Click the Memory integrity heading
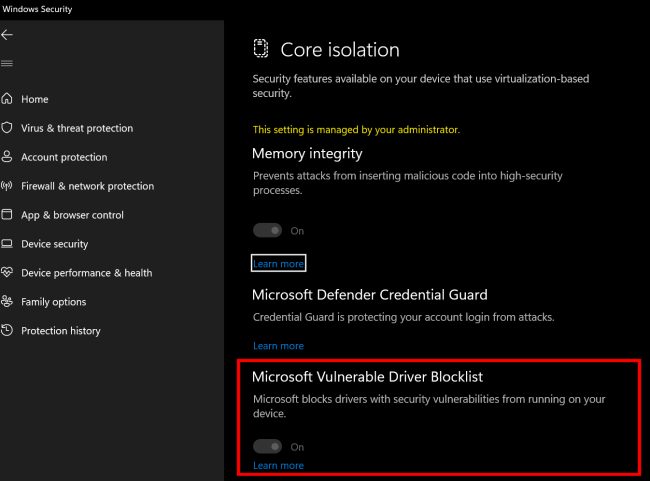Viewport: 650px width, 481px height. coord(307,154)
